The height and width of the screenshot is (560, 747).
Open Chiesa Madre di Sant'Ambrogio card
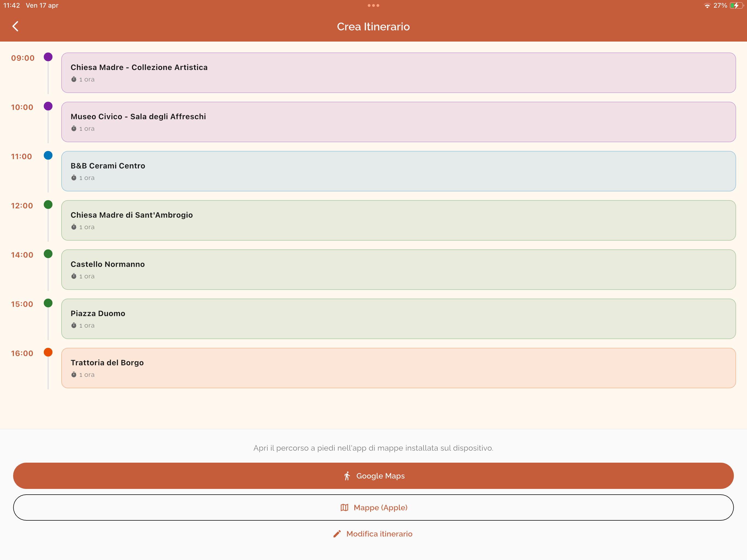(x=398, y=221)
